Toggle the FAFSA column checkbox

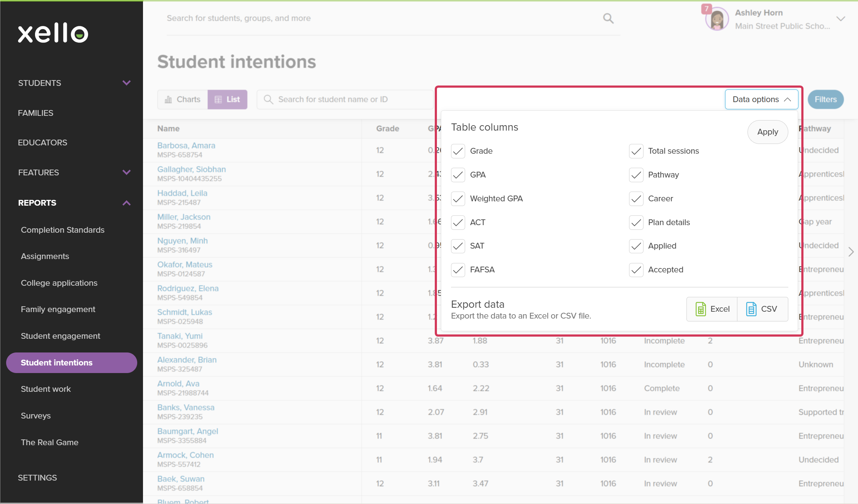(458, 270)
